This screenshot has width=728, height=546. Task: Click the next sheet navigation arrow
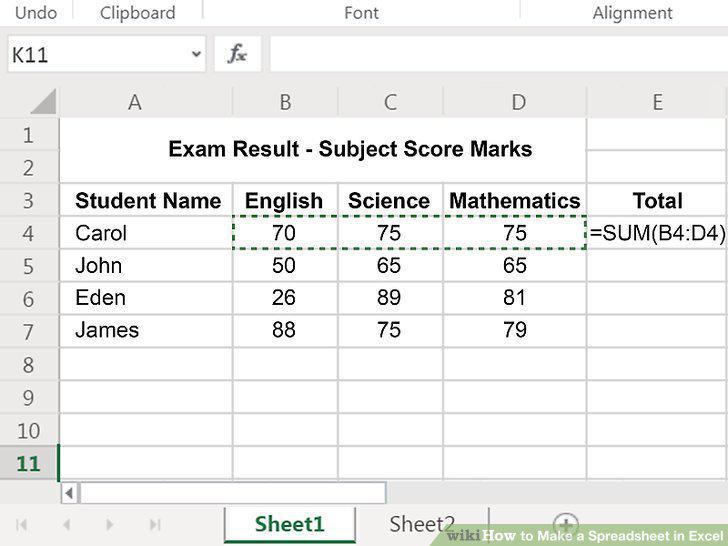click(x=110, y=525)
